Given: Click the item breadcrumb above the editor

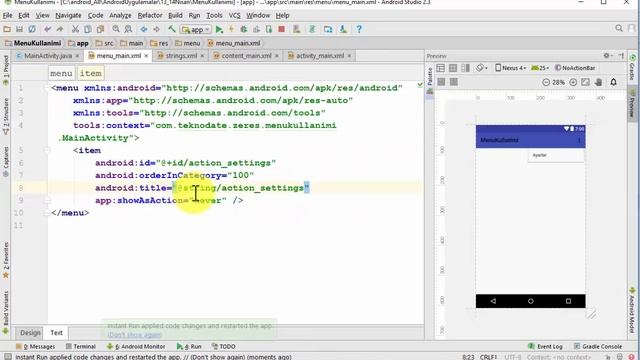Looking at the screenshot, I should [x=90, y=73].
